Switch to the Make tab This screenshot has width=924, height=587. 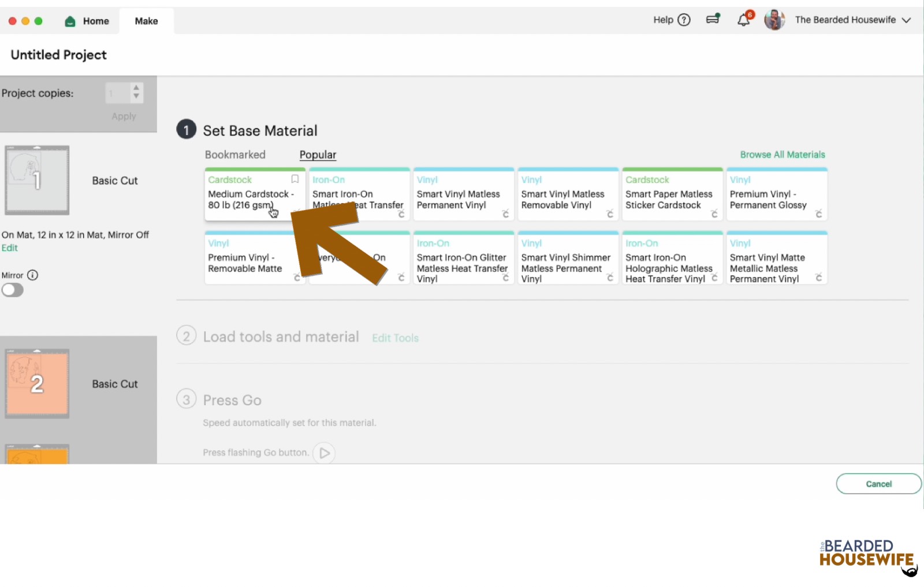click(x=146, y=21)
